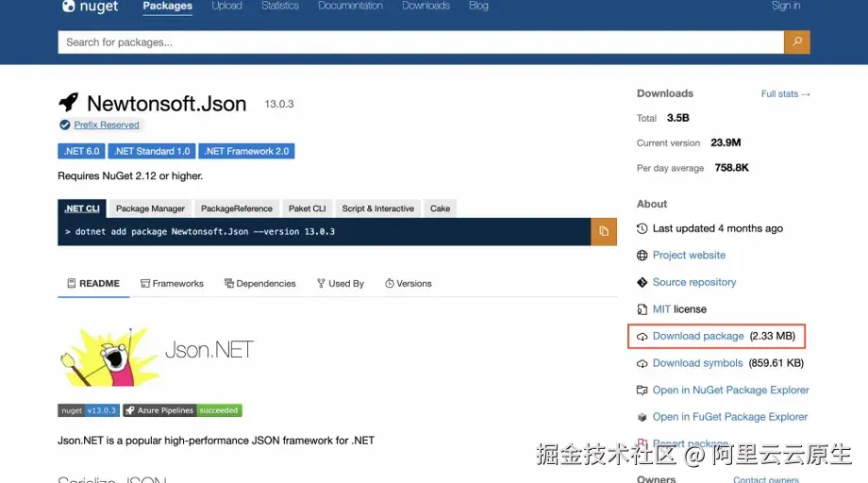Click the NuGet Package Explorer folder icon
Image resolution: width=868 pixels, height=483 pixels.
point(642,390)
